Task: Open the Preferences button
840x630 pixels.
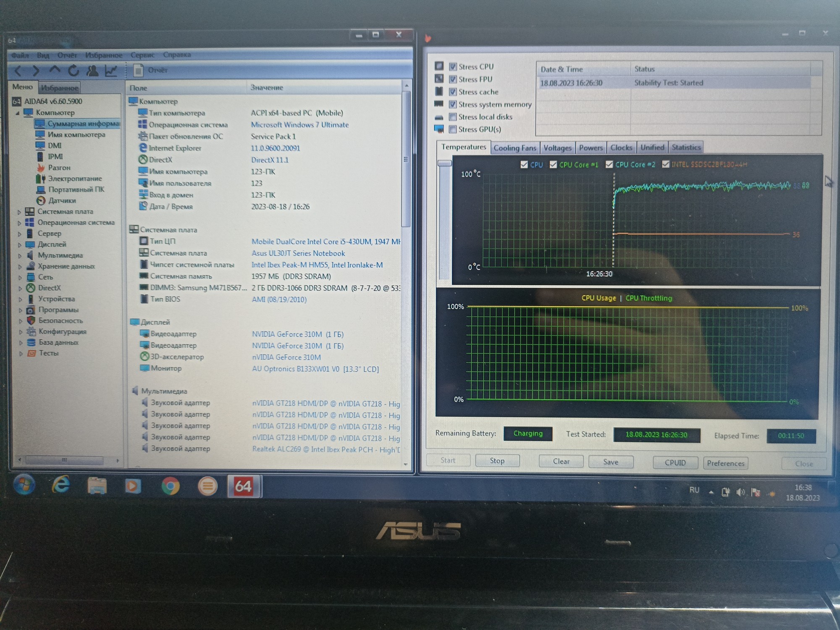Action: (x=725, y=463)
